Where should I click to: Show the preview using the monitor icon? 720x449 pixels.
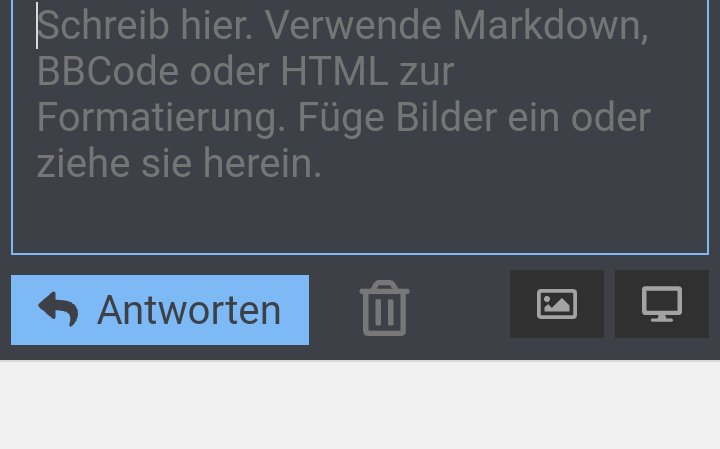click(x=662, y=304)
